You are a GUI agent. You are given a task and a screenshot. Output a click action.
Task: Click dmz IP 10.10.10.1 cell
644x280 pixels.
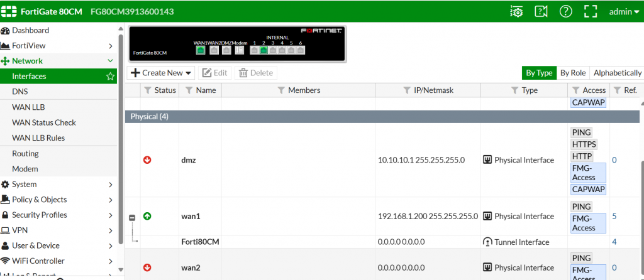click(x=421, y=160)
